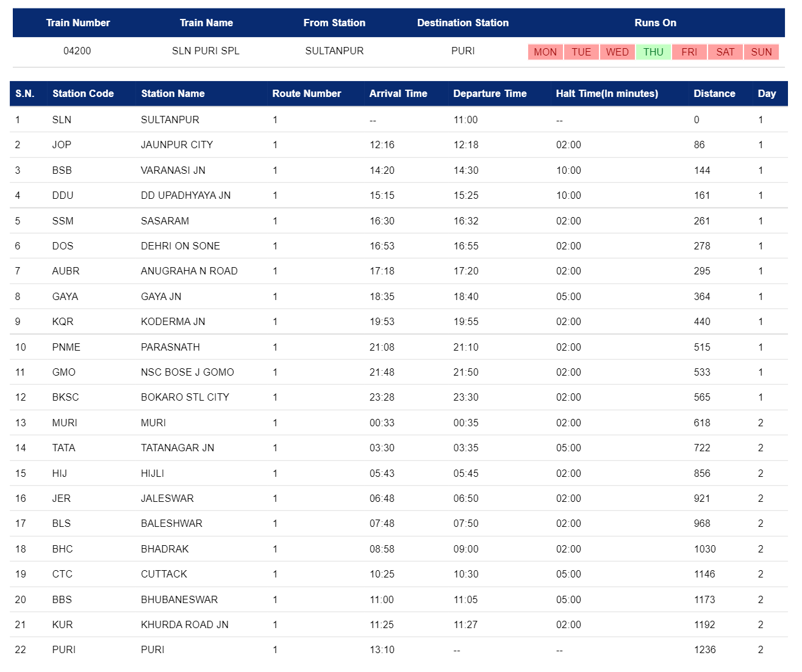Click station name GAYA JN

(161, 296)
